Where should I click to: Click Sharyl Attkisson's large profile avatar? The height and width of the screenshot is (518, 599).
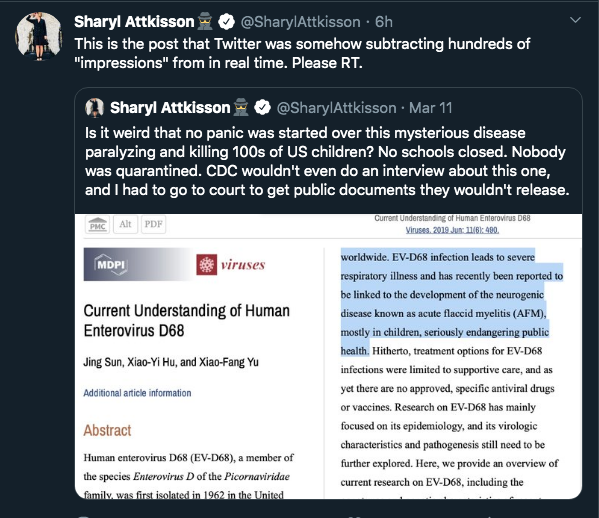tap(38, 36)
